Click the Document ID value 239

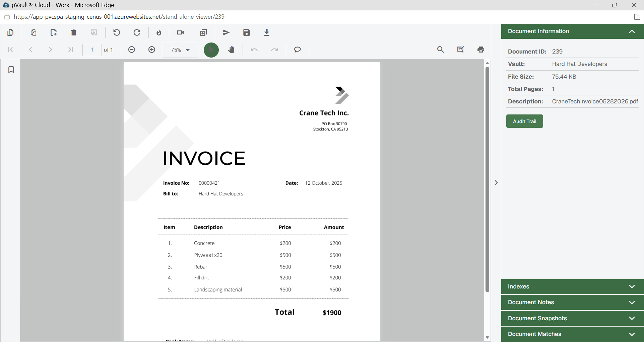pos(557,52)
